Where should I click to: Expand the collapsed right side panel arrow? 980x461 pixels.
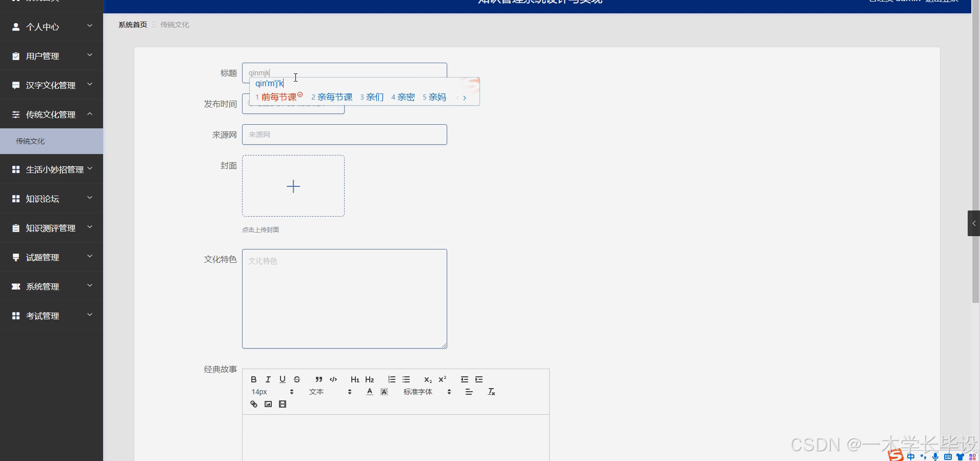tap(974, 223)
